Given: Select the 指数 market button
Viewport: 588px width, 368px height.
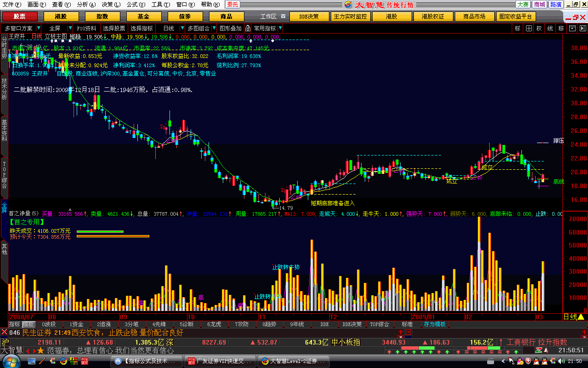Looking at the screenshot, I should pyautogui.click(x=102, y=17).
